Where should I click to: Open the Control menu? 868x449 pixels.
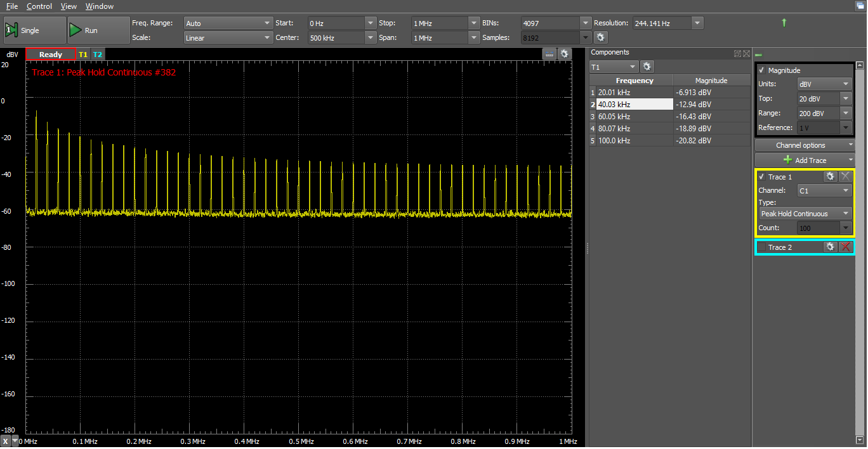click(39, 6)
